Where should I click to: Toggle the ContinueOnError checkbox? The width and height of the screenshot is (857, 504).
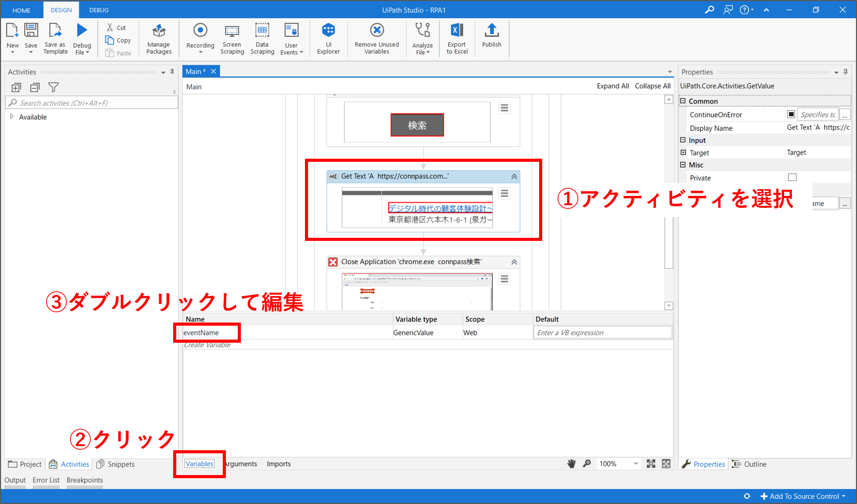(791, 114)
